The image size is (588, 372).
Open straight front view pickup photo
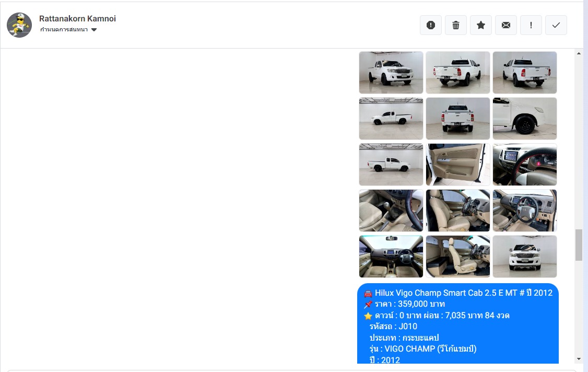[525, 257]
